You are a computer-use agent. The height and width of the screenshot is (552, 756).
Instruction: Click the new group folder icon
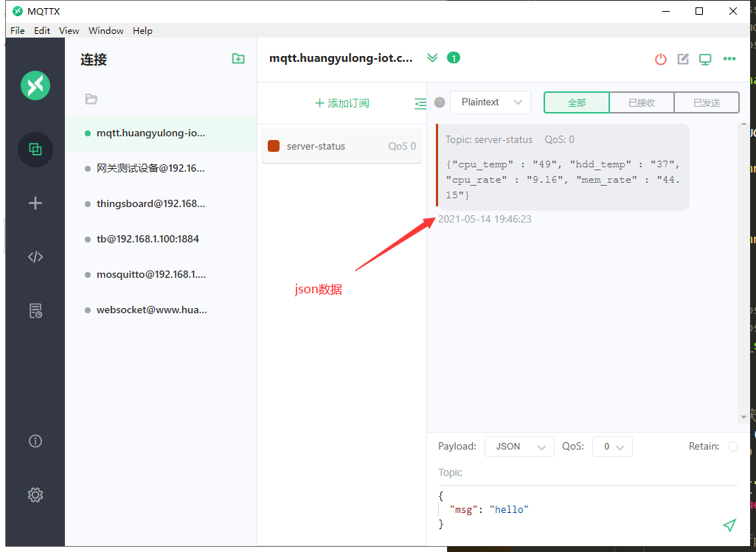point(238,59)
